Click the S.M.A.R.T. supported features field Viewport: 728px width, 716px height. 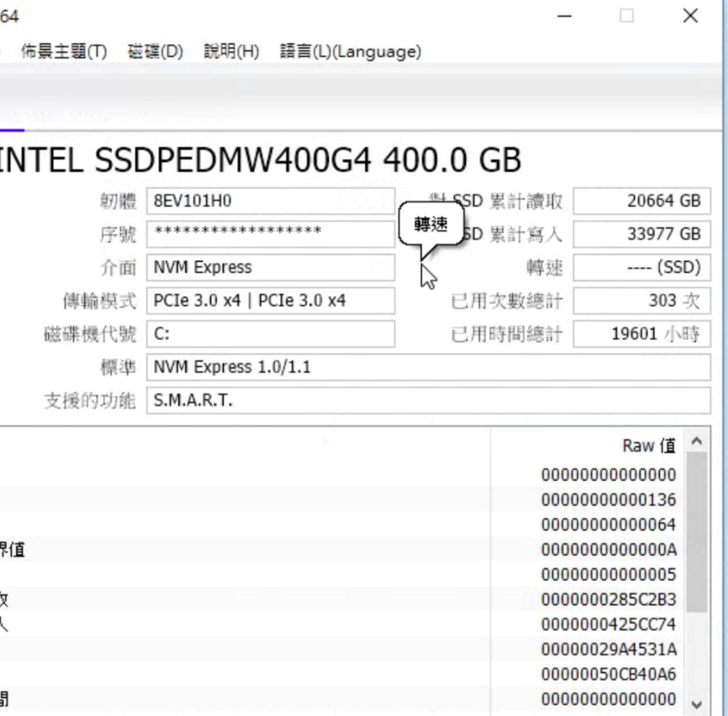(428, 400)
